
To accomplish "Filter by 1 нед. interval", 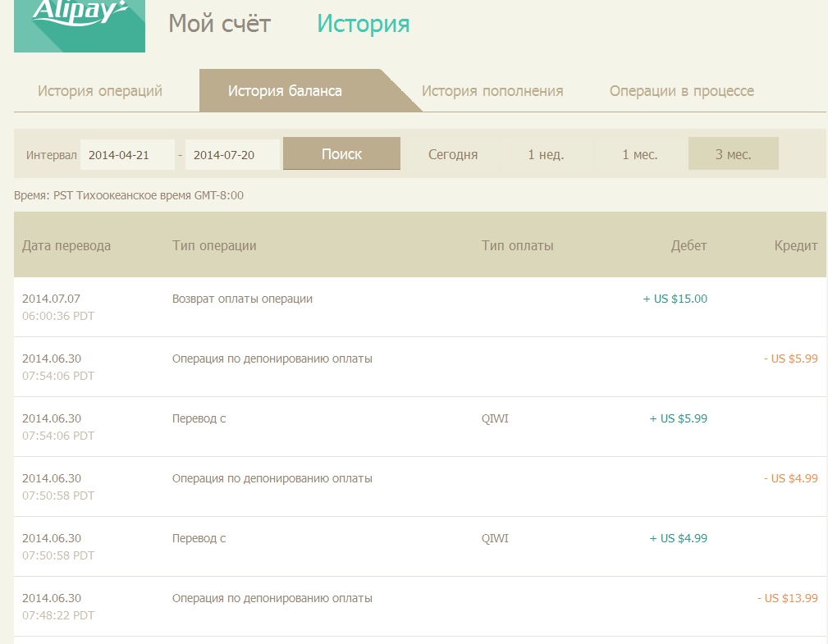I will (x=546, y=154).
